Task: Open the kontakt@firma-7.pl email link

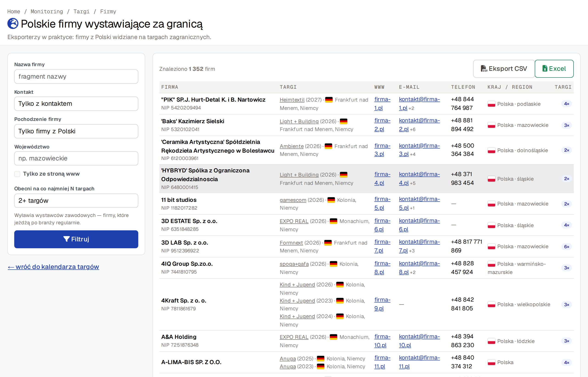Action: point(419,246)
